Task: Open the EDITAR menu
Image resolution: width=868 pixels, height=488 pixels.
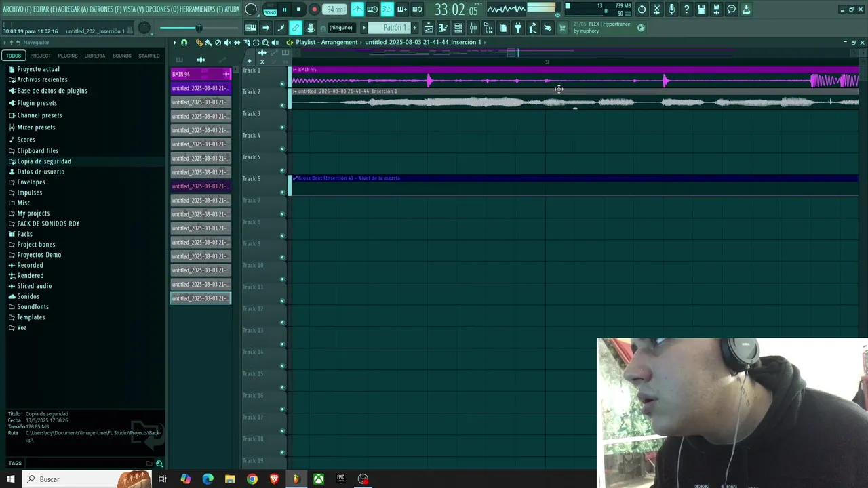Action: point(45,9)
